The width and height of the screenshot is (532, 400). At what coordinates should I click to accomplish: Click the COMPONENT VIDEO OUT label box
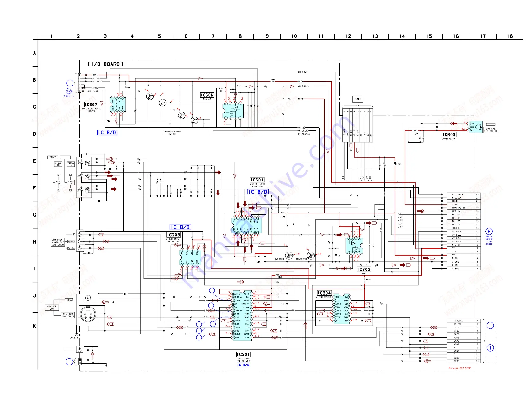(58, 242)
